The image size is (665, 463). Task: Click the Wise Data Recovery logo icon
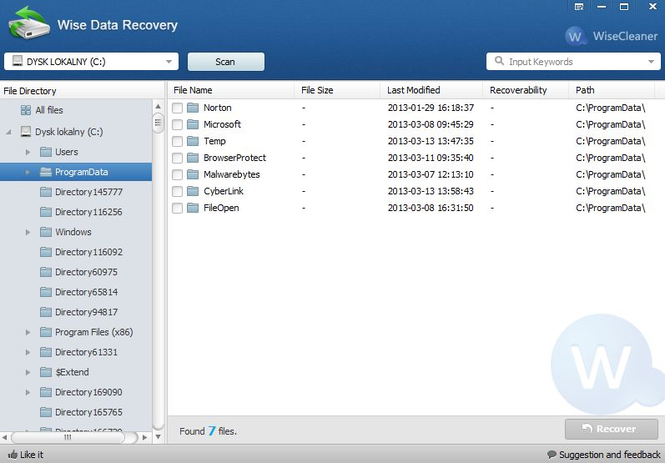[29, 23]
